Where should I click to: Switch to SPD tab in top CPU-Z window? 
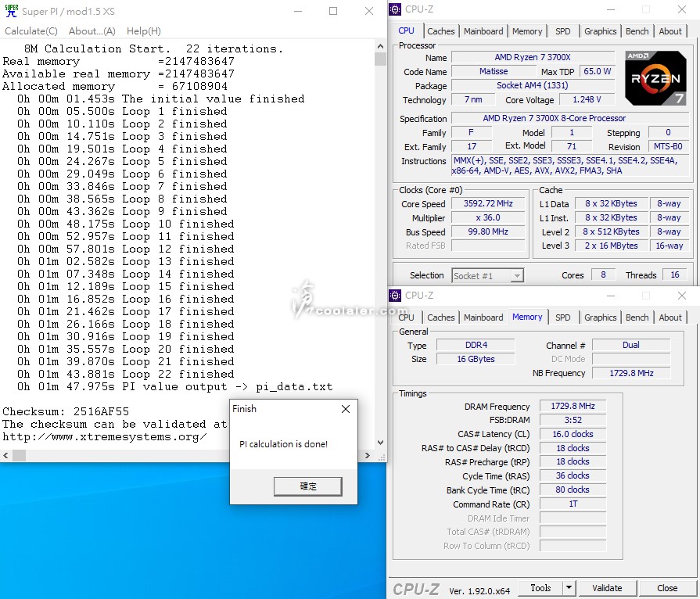point(563,31)
